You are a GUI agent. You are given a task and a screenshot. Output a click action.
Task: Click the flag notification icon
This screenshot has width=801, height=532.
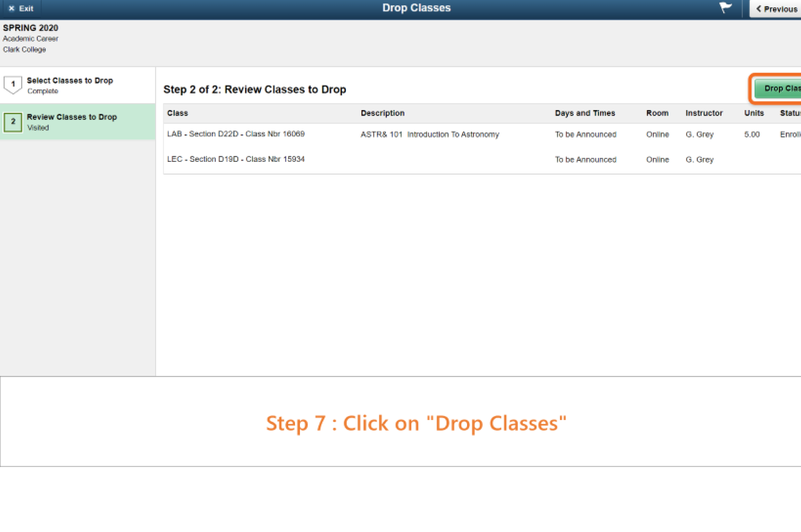[x=725, y=8]
